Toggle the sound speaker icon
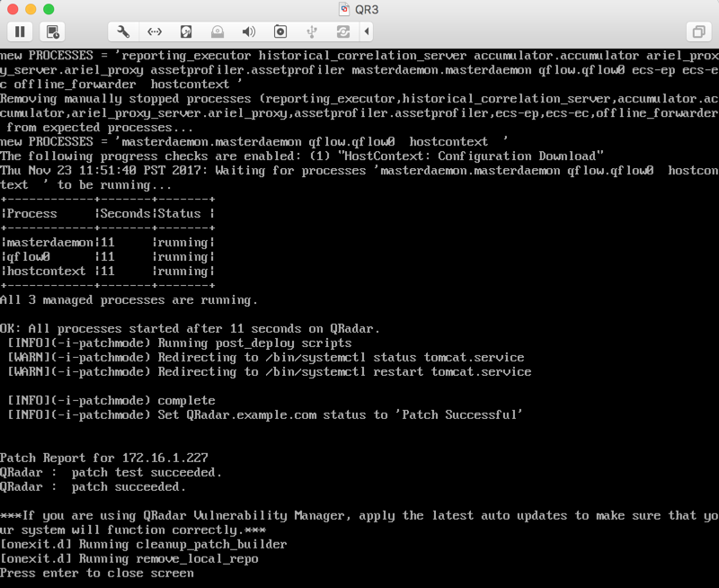719x588 pixels. pyautogui.click(x=249, y=31)
